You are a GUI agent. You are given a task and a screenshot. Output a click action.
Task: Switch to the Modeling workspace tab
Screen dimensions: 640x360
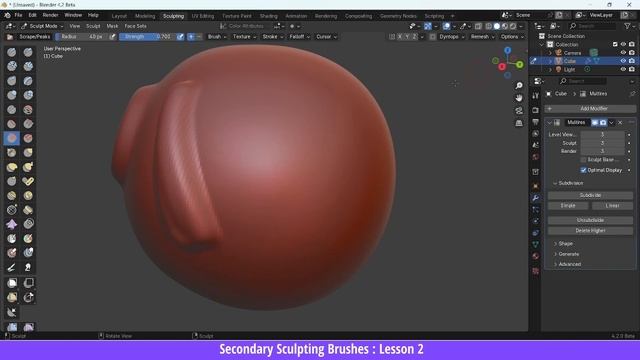pos(145,16)
